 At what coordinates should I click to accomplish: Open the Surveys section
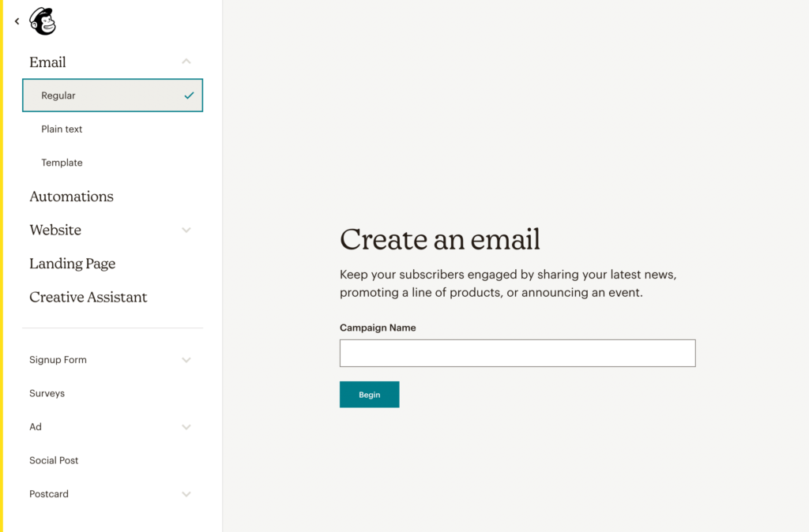click(47, 393)
